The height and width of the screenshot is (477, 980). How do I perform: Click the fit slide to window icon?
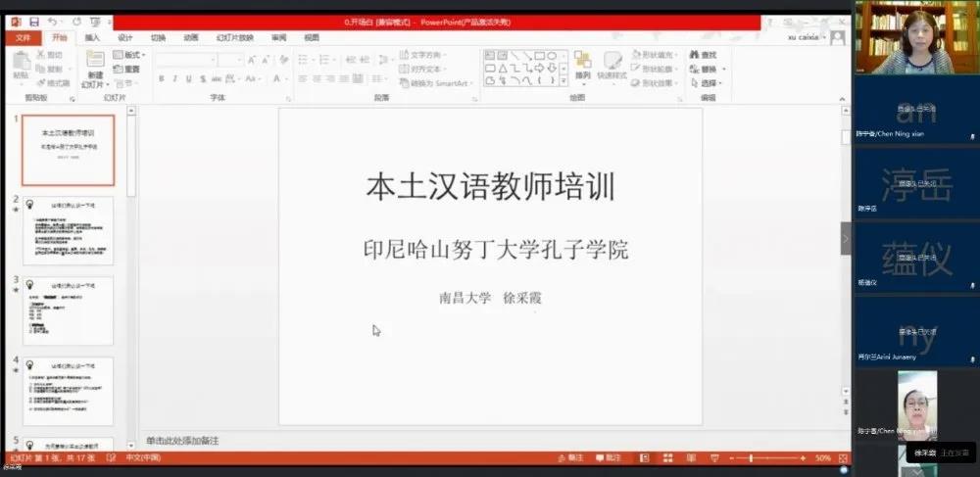(842, 457)
